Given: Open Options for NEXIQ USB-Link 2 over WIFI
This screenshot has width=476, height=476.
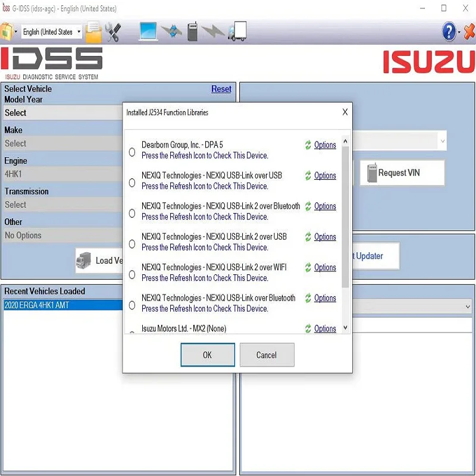Looking at the screenshot, I should [x=325, y=267].
